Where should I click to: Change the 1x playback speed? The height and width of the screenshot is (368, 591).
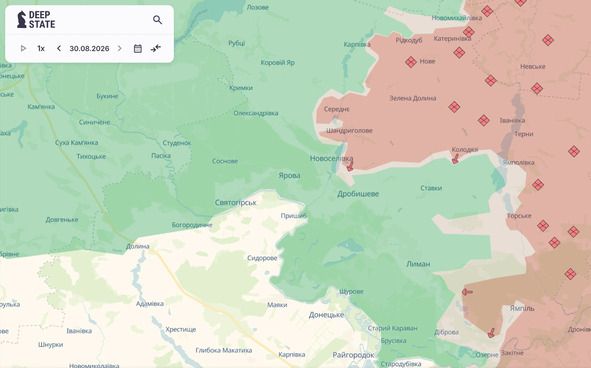[x=41, y=48]
